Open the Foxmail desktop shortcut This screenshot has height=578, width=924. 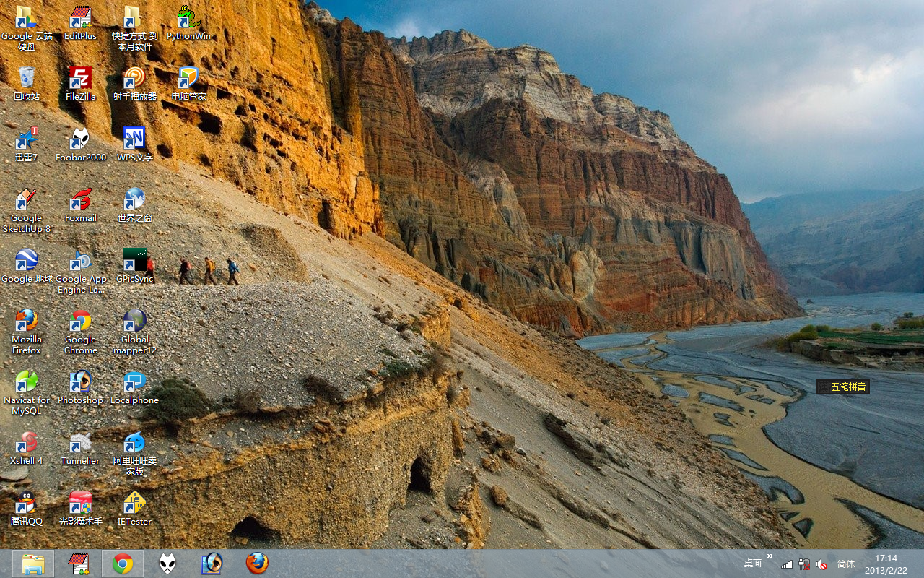coord(80,199)
